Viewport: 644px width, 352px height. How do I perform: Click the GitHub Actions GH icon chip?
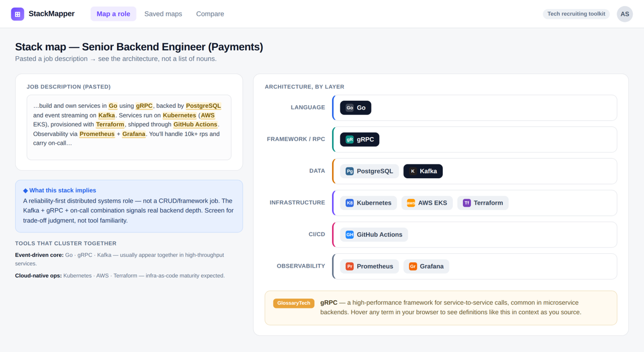pos(350,234)
